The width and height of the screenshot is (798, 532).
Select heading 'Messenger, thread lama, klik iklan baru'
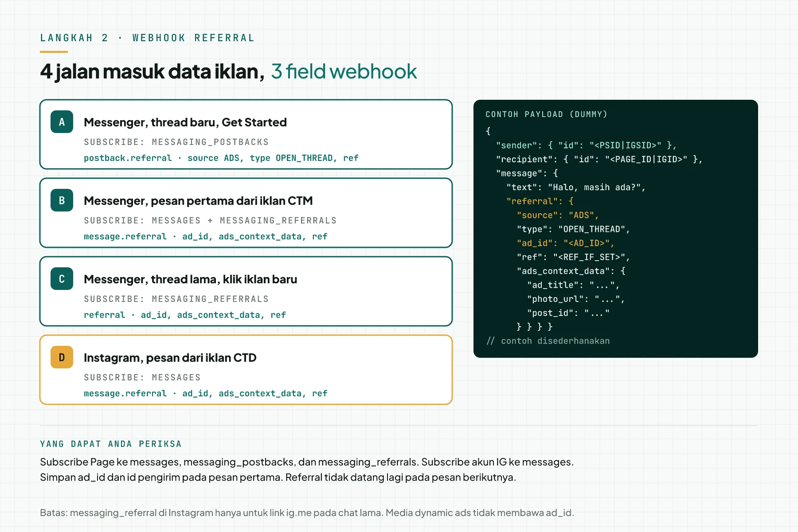190,279
